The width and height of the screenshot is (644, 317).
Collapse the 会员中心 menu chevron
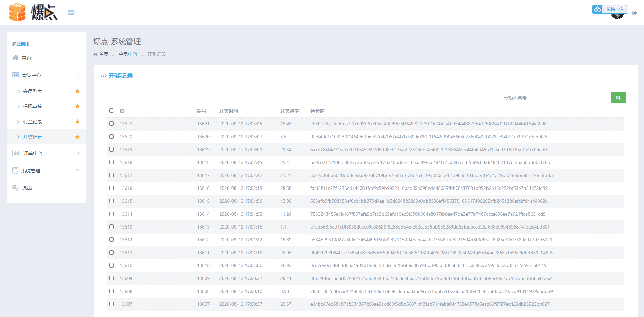tap(78, 75)
